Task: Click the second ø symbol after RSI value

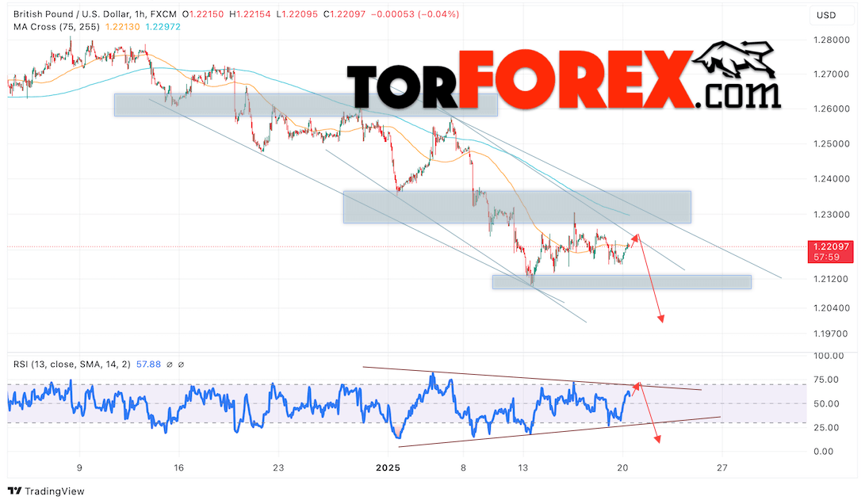Action: 182,365
